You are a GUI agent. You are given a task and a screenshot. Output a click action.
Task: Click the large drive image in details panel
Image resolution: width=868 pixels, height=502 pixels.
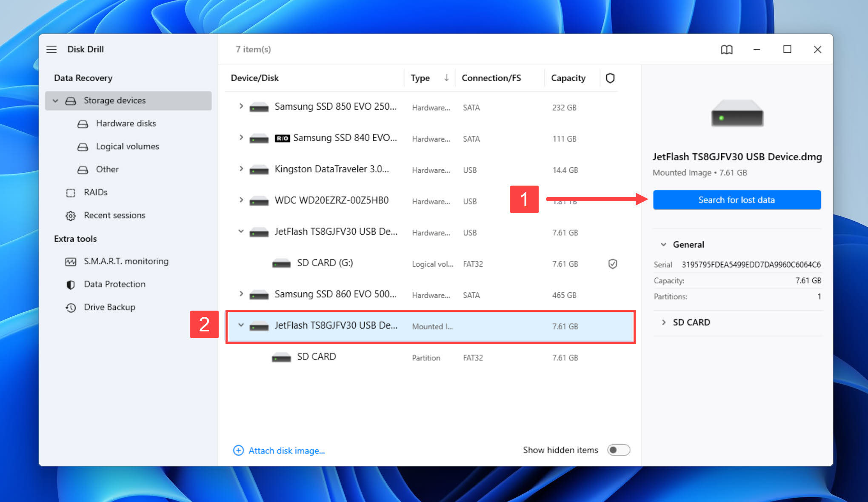coord(737,114)
